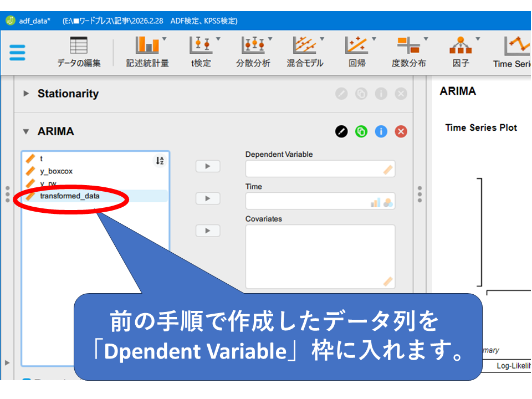Open the 記述統計量 descriptives module

147,53
